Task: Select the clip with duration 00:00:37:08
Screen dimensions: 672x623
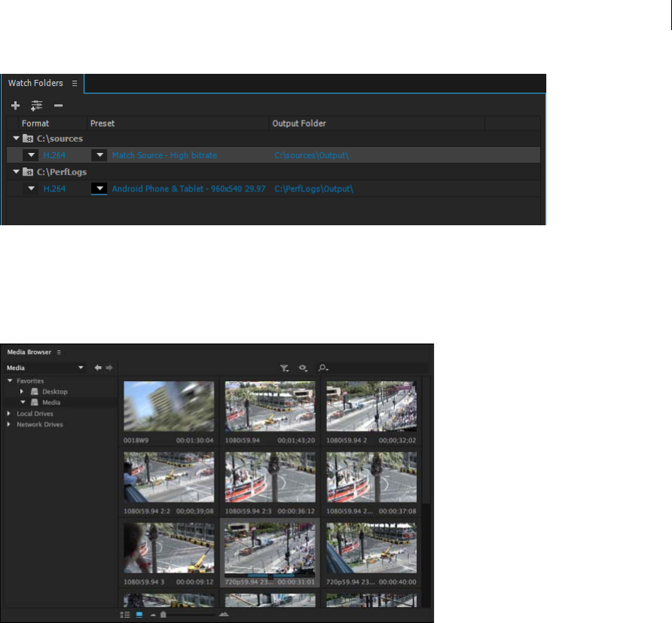Action: coord(371,477)
